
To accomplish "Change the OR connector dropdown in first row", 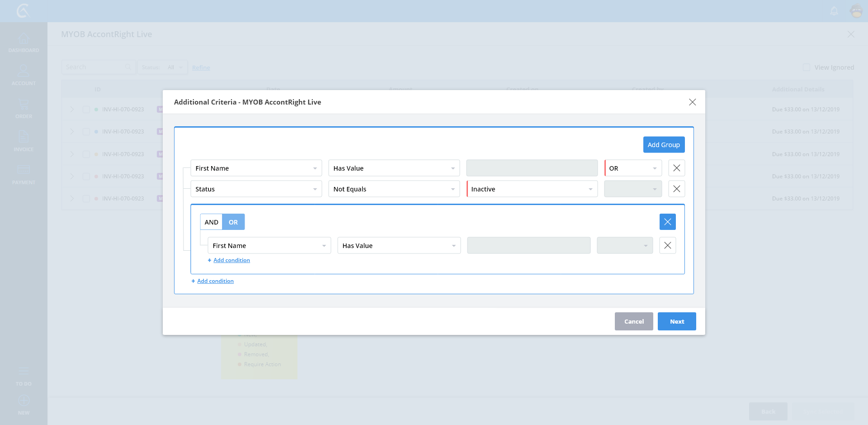I will pos(633,168).
